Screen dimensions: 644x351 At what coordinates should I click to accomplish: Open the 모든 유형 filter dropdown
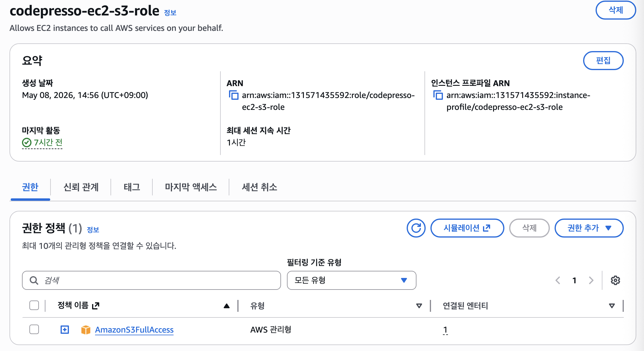351,280
